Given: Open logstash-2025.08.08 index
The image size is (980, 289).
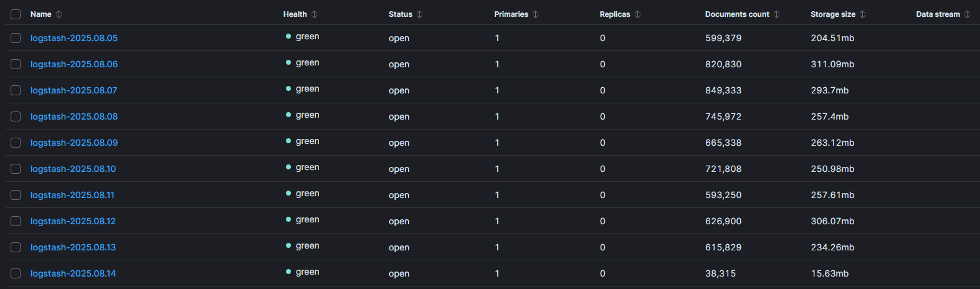Looking at the screenshot, I should [x=74, y=116].
